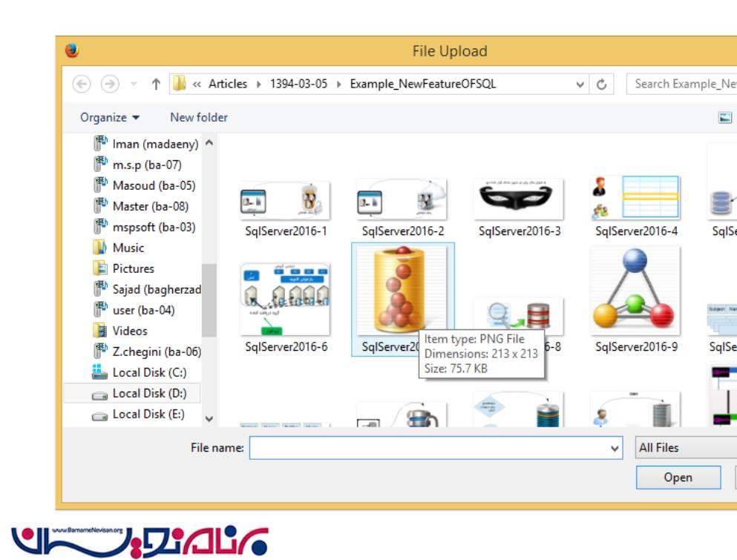Click the SqlServer2016-3 file name label
Image resolution: width=737 pixels, height=560 pixels.
point(520,231)
